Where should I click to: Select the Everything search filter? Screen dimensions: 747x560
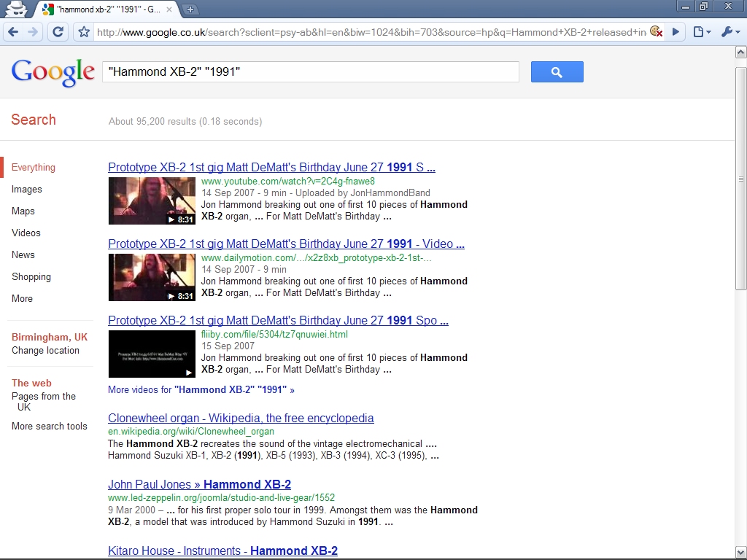tap(34, 167)
